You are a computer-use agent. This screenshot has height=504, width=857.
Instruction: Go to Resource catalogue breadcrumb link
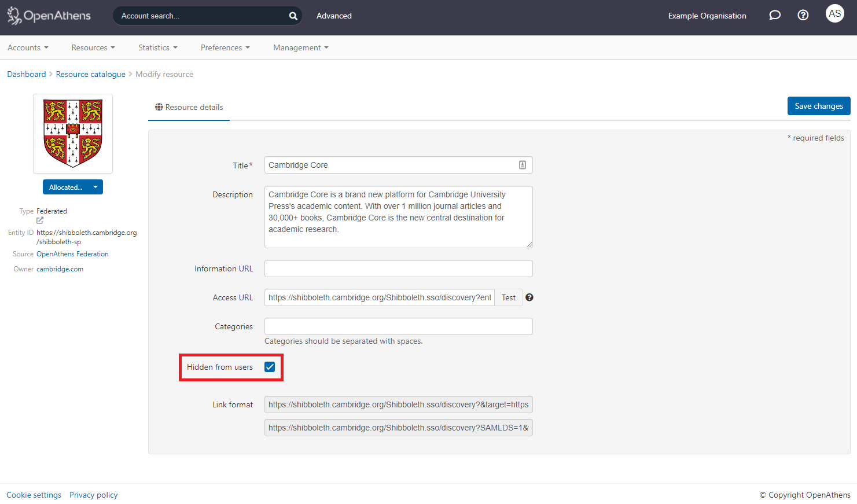tap(90, 74)
